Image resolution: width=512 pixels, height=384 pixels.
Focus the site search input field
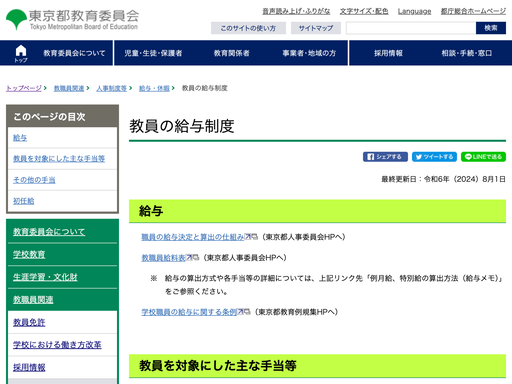[x=411, y=28]
